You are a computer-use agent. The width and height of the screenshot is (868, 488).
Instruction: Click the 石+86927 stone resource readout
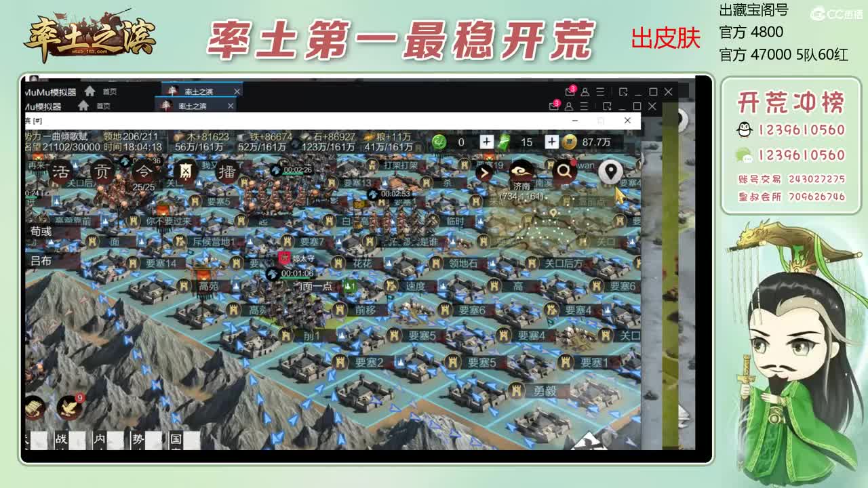click(x=329, y=136)
